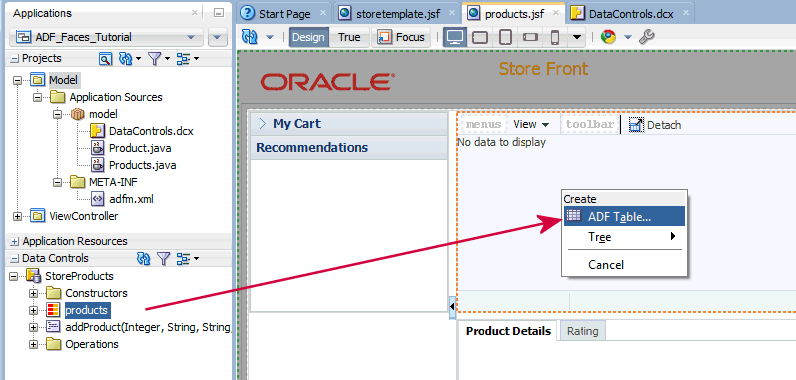Choose ADF Table... from Create menu
The image size is (796, 380).
point(624,216)
